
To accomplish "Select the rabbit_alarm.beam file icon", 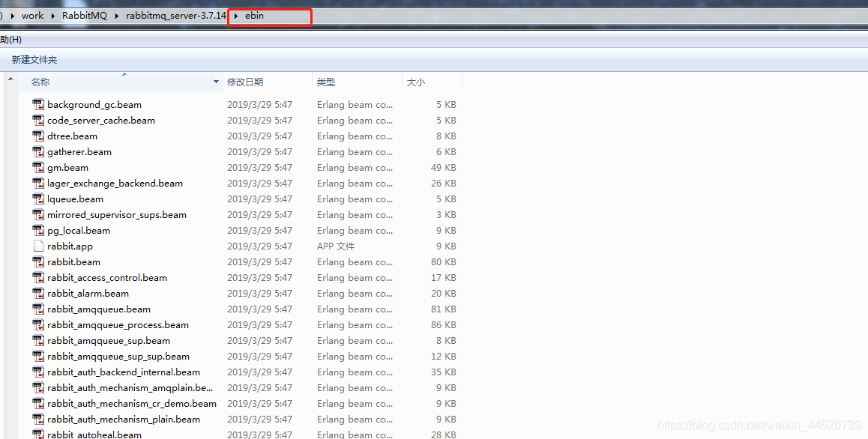I will pyautogui.click(x=38, y=294).
